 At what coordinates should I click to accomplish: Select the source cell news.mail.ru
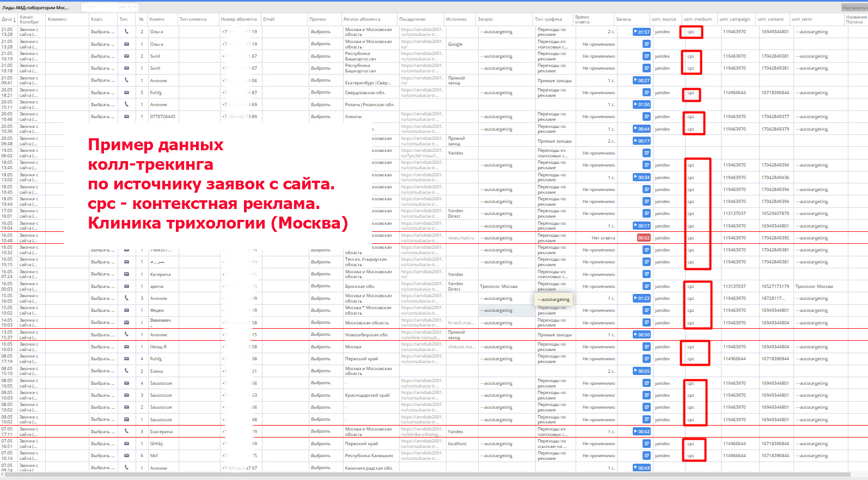coord(461,238)
